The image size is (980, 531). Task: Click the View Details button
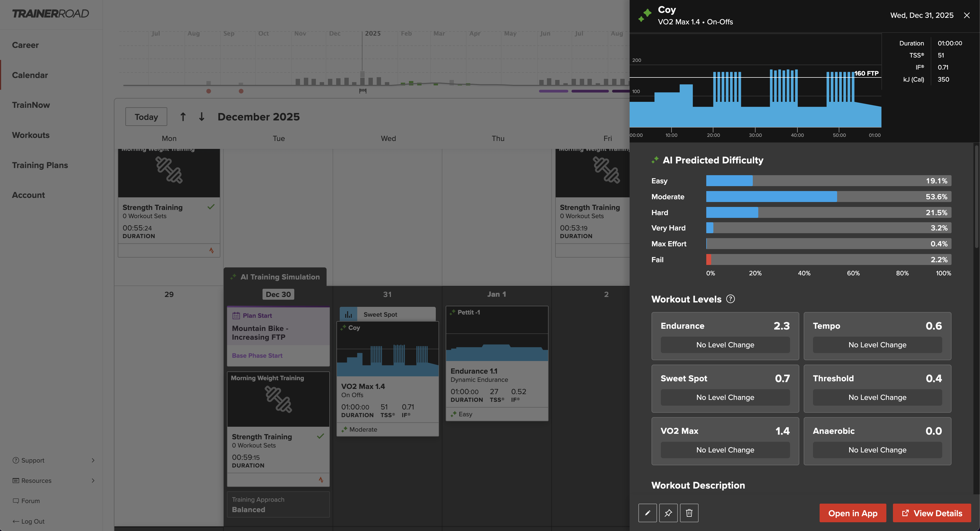pos(932,513)
